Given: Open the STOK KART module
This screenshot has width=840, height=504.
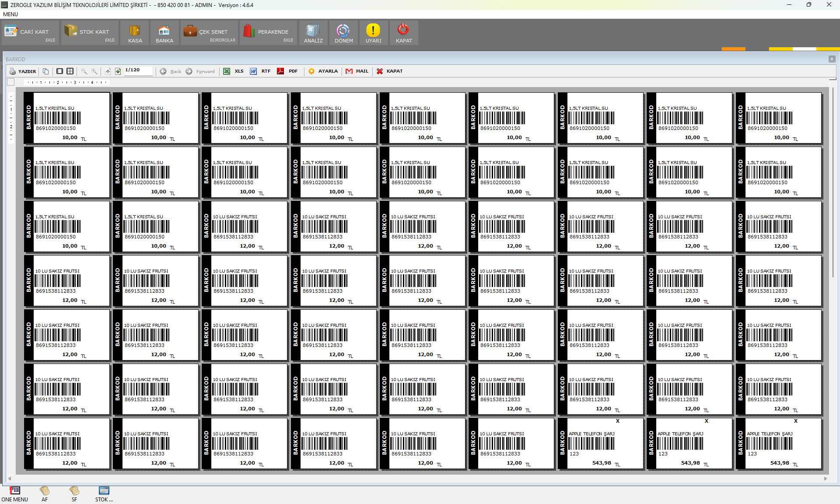Looking at the screenshot, I should (x=90, y=32).
